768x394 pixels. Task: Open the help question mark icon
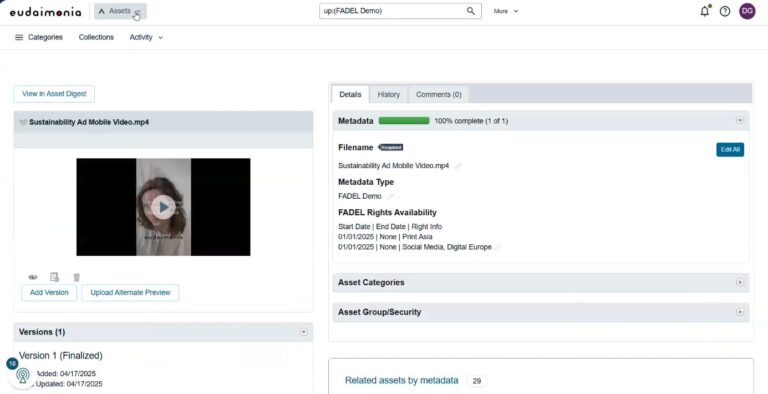click(x=725, y=11)
